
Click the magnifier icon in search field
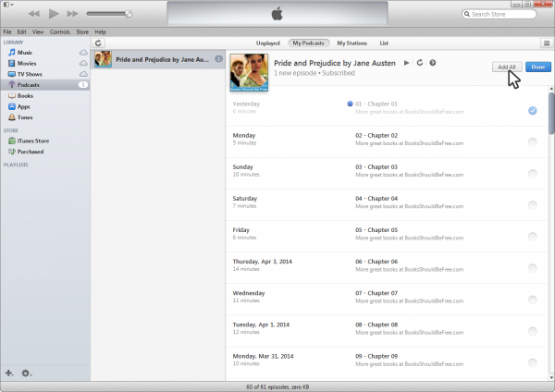(x=467, y=14)
